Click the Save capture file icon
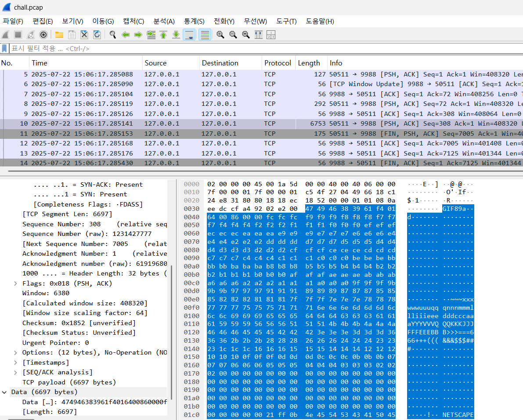The image size is (523, 420). (72, 35)
